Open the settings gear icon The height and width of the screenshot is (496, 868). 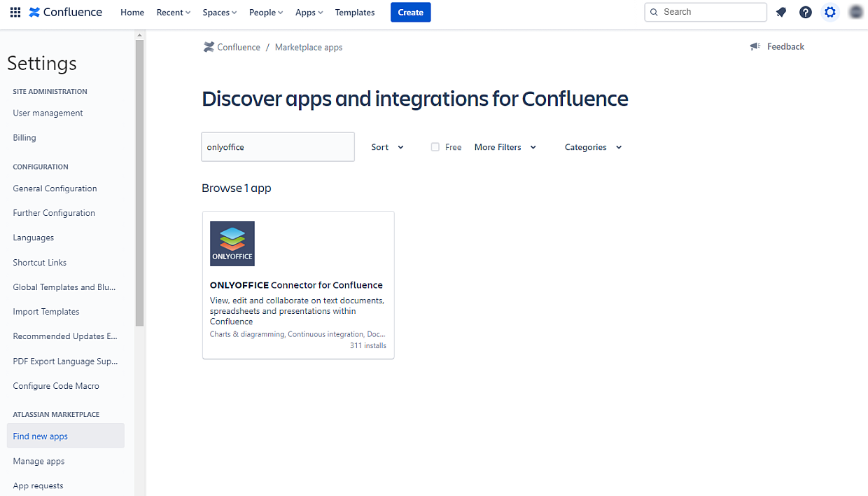click(x=829, y=12)
